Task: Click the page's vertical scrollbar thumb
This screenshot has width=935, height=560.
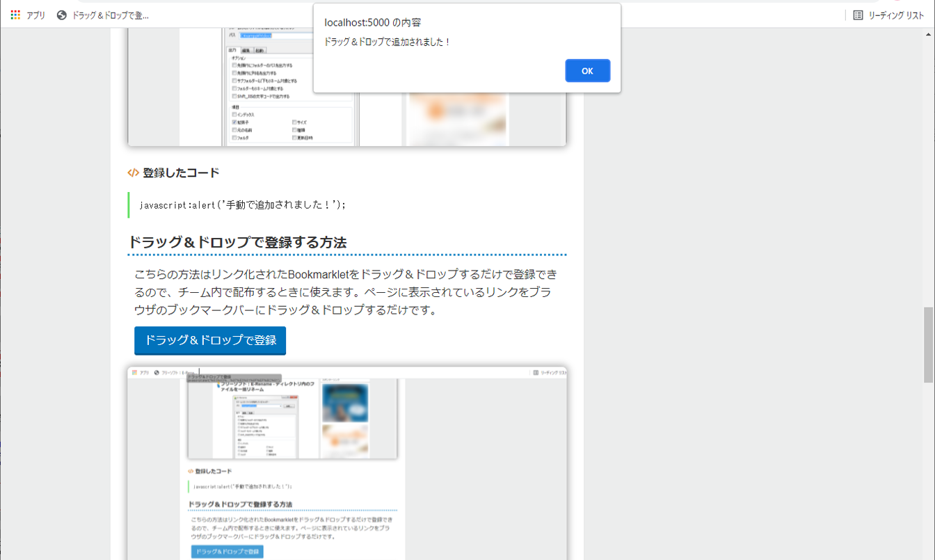Action: [x=928, y=344]
